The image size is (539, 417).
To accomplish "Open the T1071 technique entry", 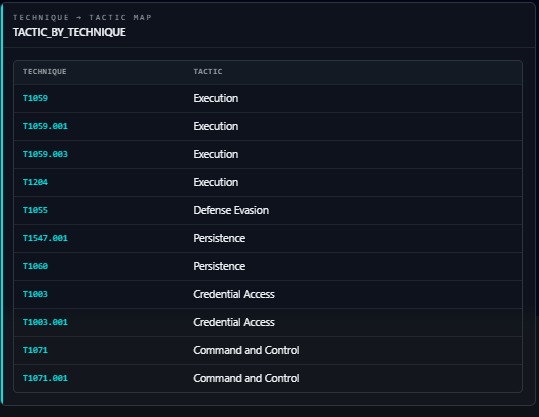I will coord(35,350).
